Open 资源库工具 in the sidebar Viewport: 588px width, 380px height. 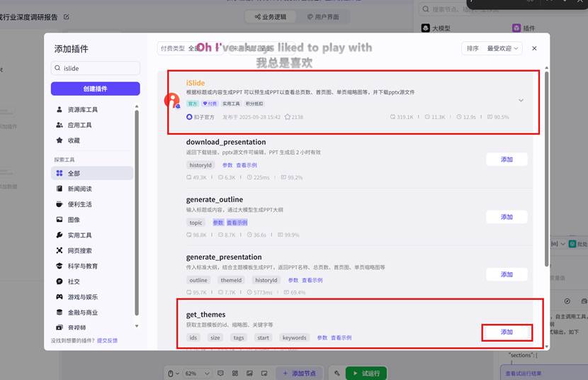pos(94,110)
